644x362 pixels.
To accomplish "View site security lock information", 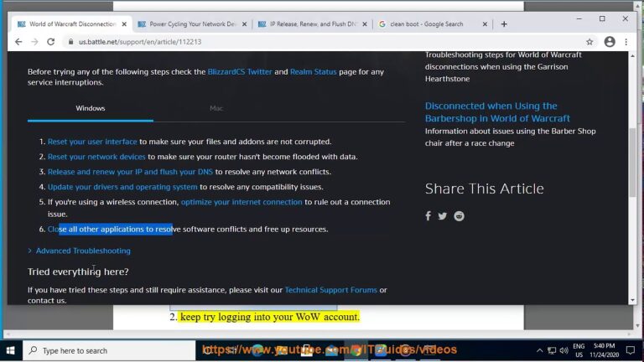I will coord(71,42).
